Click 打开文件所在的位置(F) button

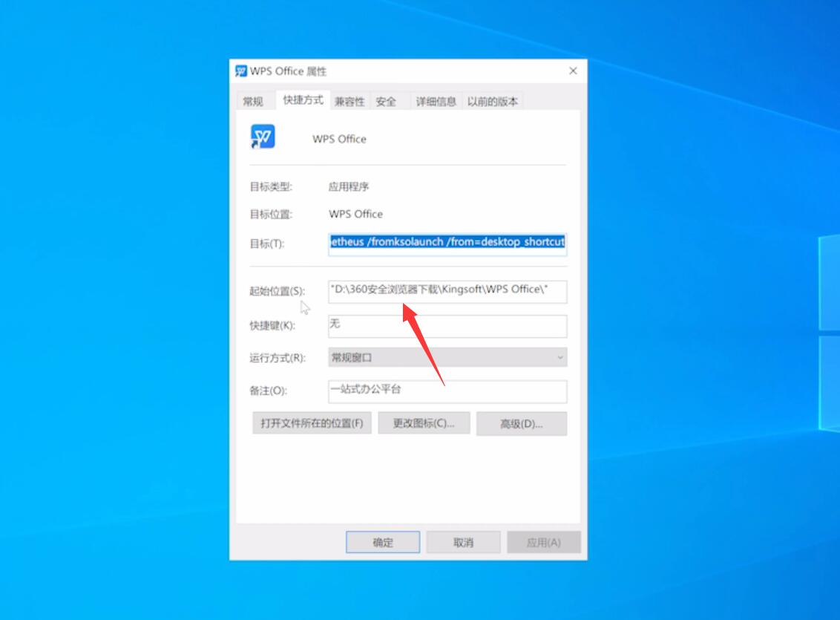click(x=312, y=423)
